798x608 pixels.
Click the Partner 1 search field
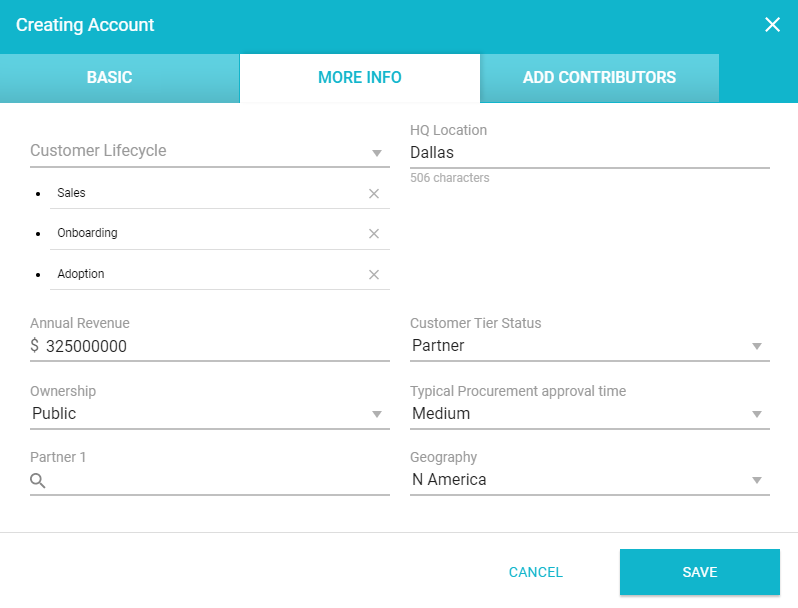point(219,481)
